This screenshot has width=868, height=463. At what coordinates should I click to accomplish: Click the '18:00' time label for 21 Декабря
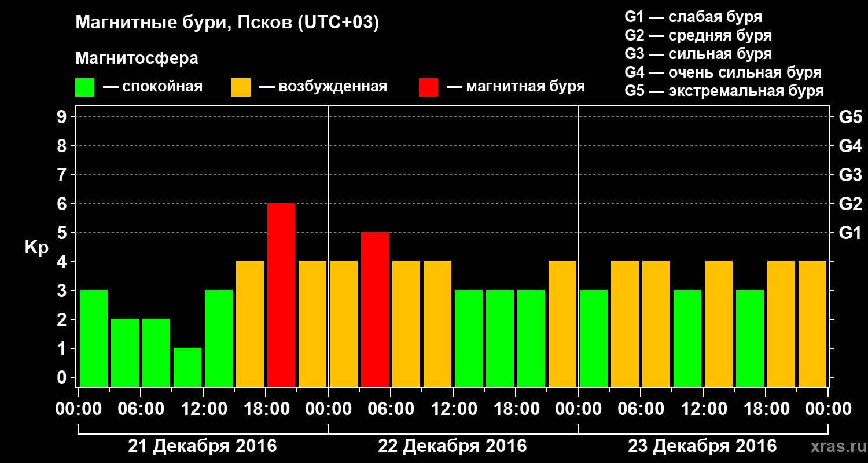pyautogui.click(x=266, y=409)
